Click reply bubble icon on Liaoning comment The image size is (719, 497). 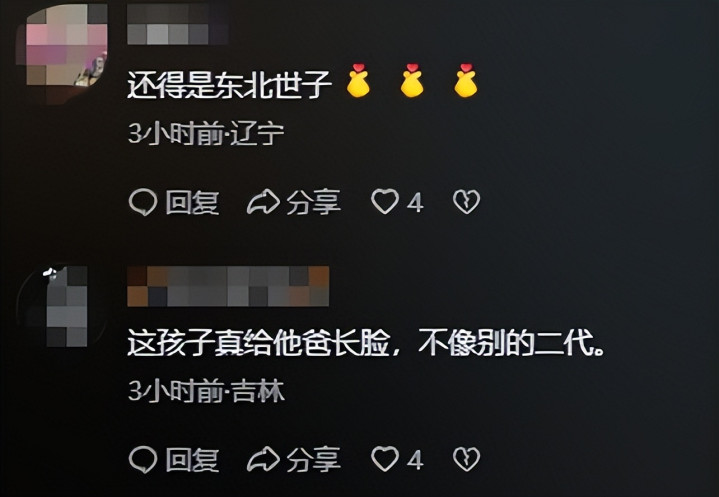click(x=143, y=202)
